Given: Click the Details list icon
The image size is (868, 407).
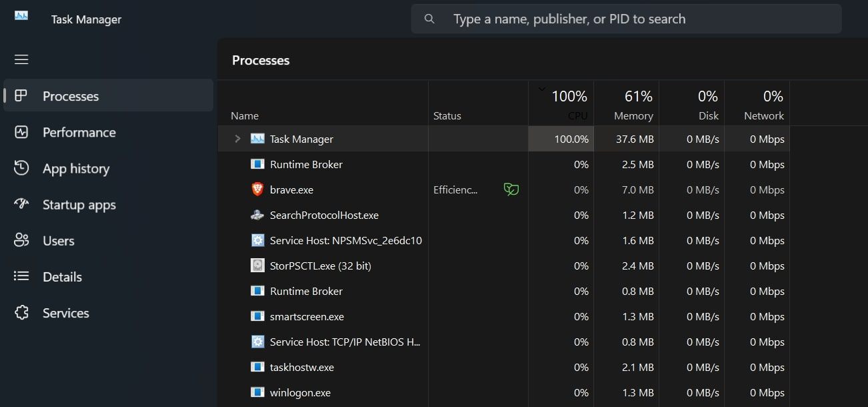Looking at the screenshot, I should (21, 276).
